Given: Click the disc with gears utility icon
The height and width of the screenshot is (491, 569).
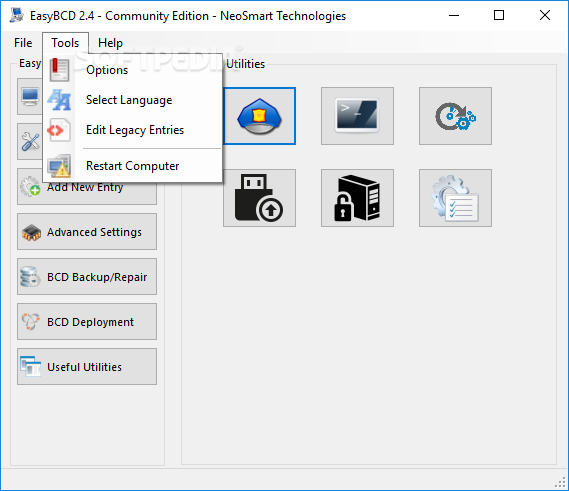Looking at the screenshot, I should point(455,116).
